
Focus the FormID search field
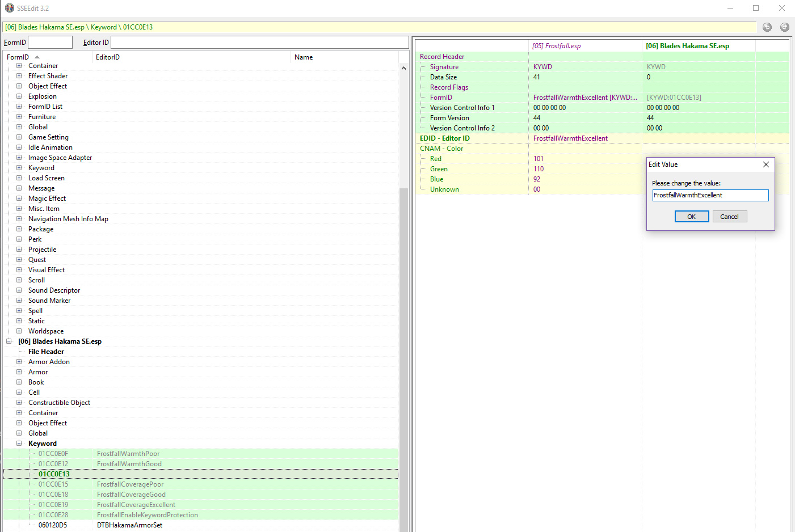[51, 42]
